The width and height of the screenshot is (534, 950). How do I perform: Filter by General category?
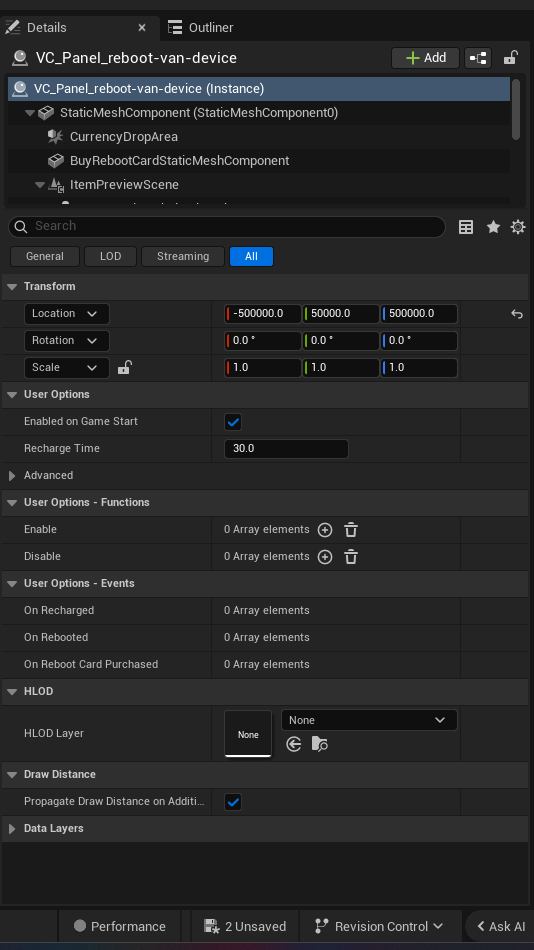click(45, 256)
